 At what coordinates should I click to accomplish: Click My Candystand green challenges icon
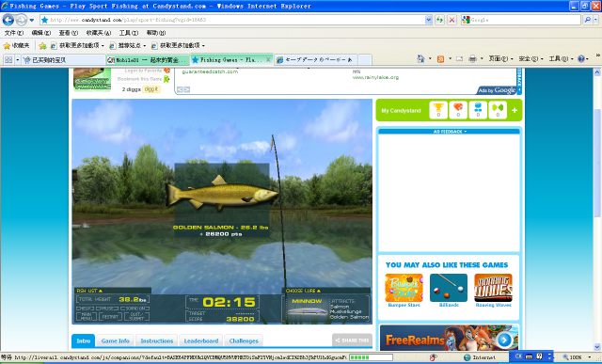tap(498, 110)
